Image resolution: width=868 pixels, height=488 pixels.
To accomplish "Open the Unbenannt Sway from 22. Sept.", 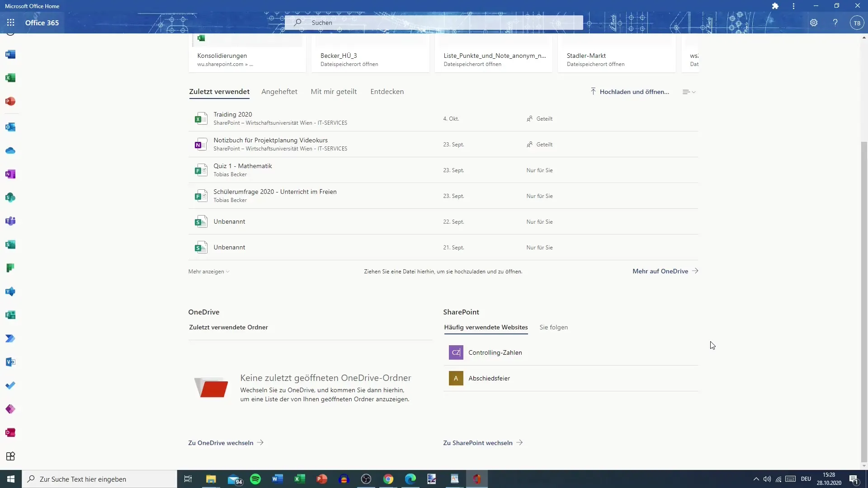I will (443, 221).
